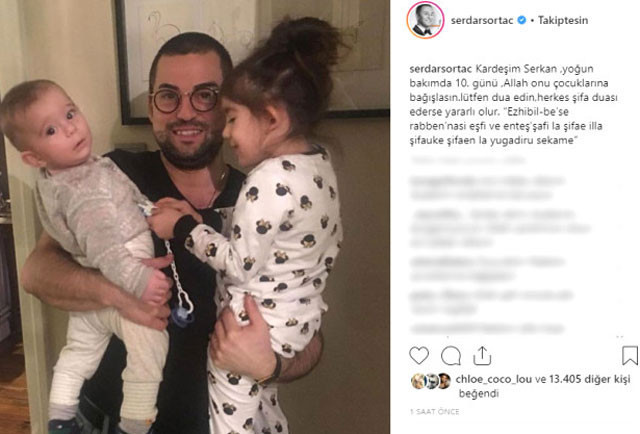The width and height of the screenshot is (640, 434).
Task: Like the post with heart icon
Action: [419, 356]
